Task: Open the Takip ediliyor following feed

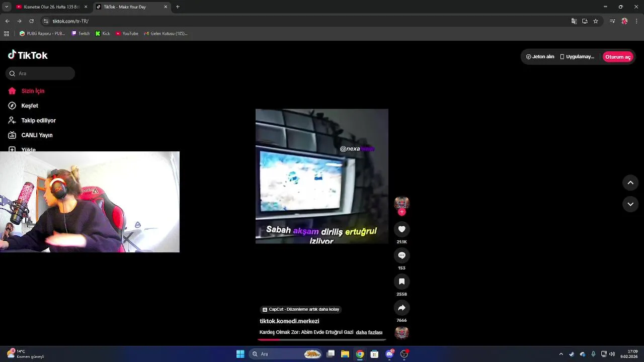Action: 32,121
